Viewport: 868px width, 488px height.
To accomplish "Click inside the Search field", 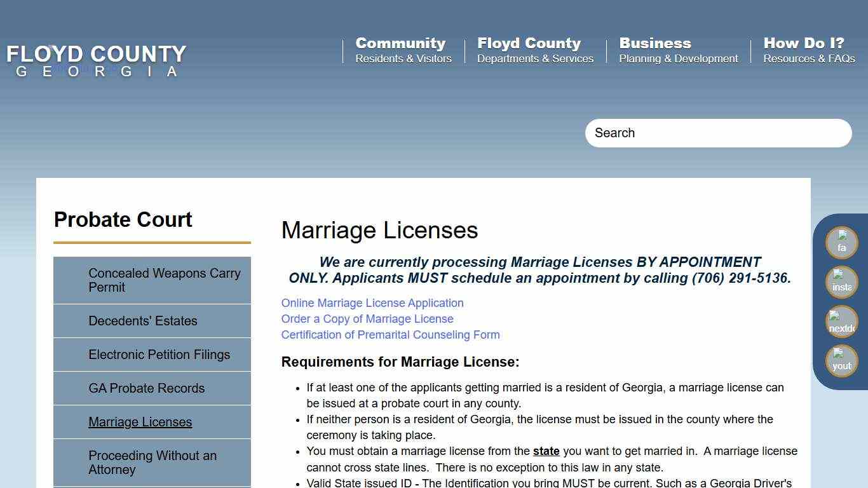I will pyautogui.click(x=718, y=133).
